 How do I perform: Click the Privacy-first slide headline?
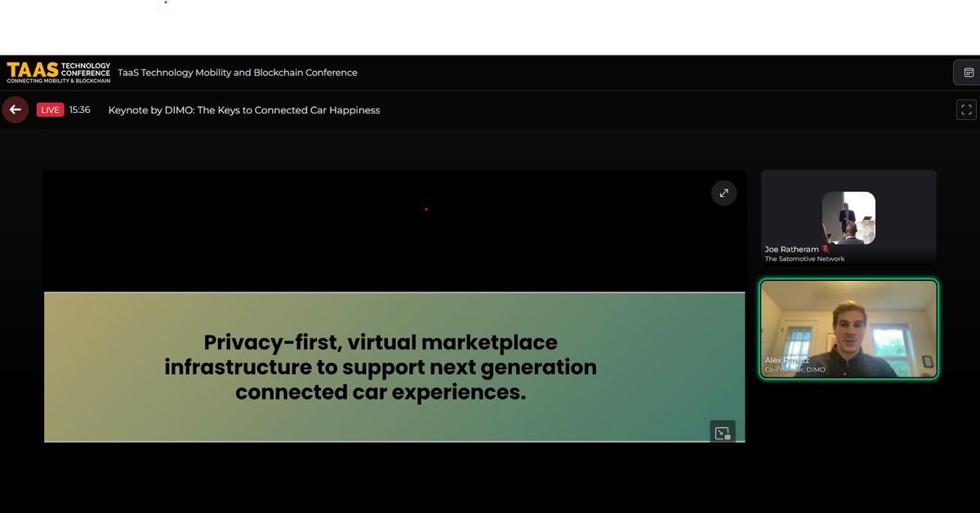[381, 367]
